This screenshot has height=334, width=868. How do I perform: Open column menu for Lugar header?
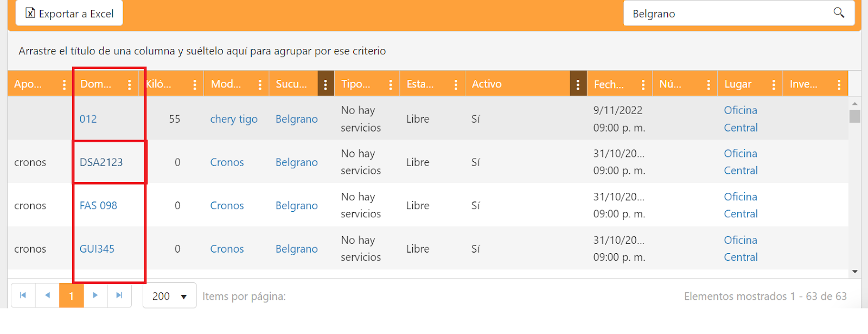(774, 85)
